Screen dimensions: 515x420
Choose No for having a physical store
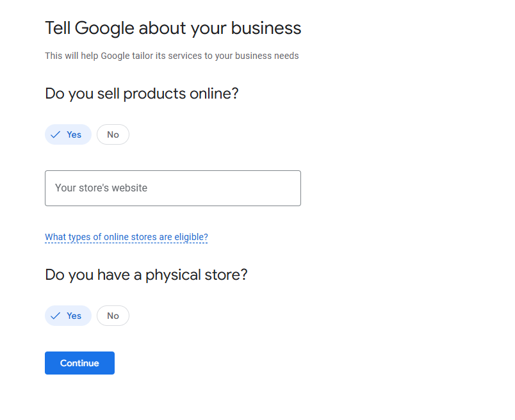[x=113, y=316]
